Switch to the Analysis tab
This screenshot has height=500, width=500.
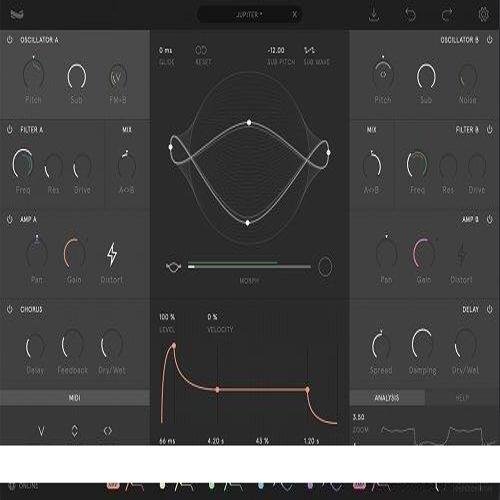point(387,398)
